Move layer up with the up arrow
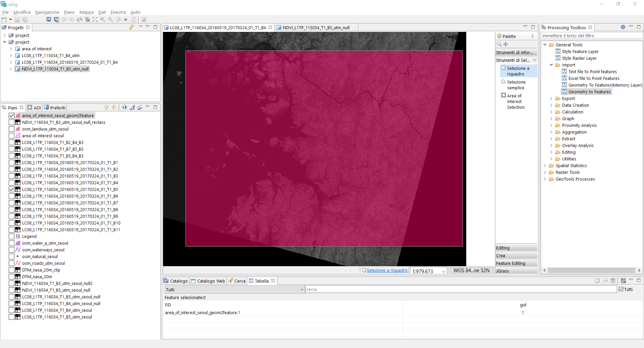This screenshot has width=644, height=348. click(x=106, y=108)
